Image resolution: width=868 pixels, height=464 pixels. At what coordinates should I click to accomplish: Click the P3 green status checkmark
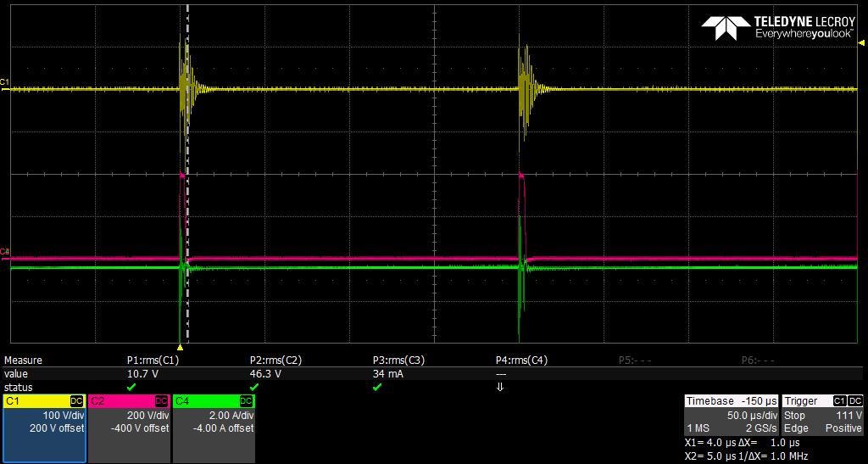click(377, 387)
